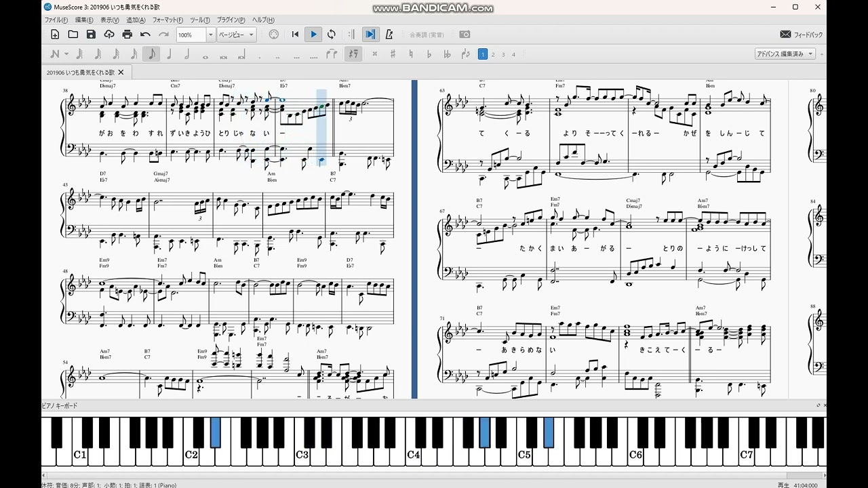Toggle pan score during playback

click(370, 35)
